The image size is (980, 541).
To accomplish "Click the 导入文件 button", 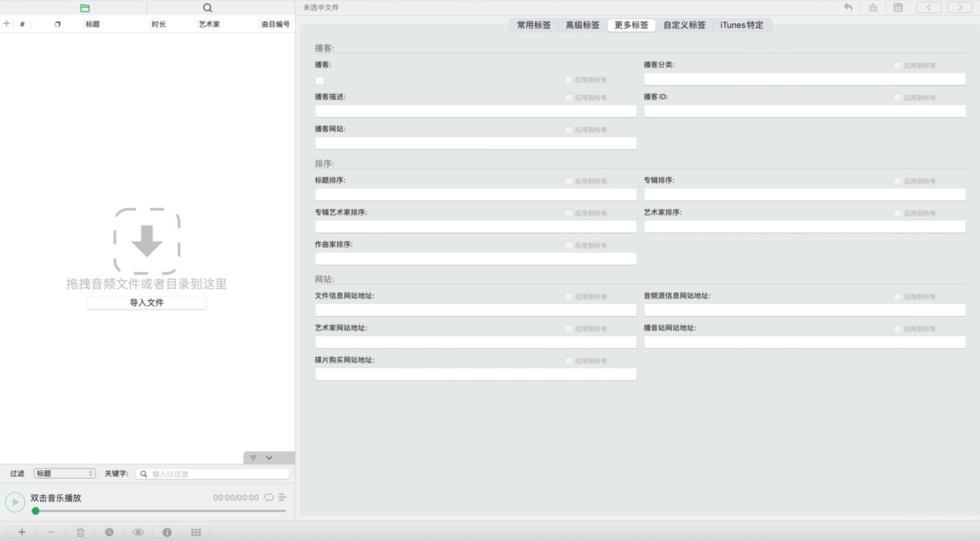I will click(x=147, y=302).
